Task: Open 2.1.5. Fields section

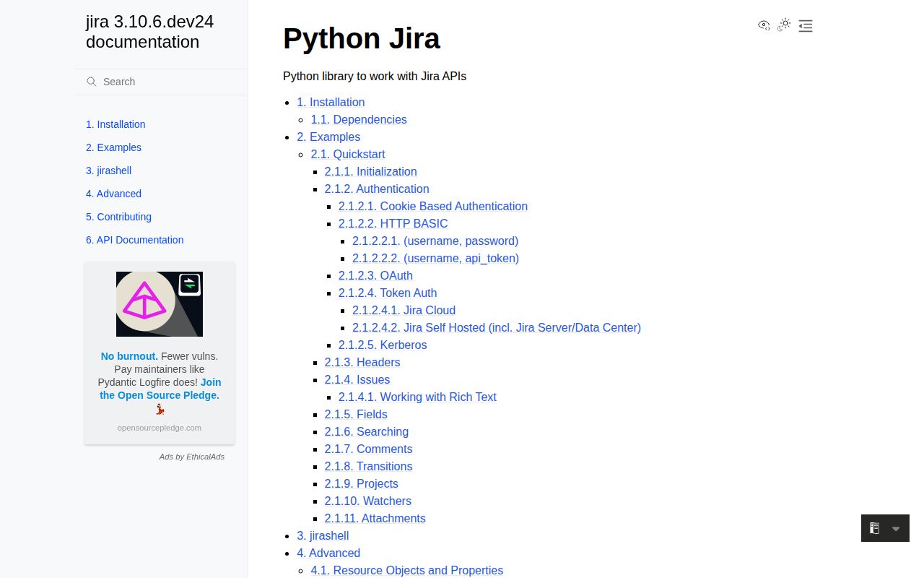Action: [356, 414]
